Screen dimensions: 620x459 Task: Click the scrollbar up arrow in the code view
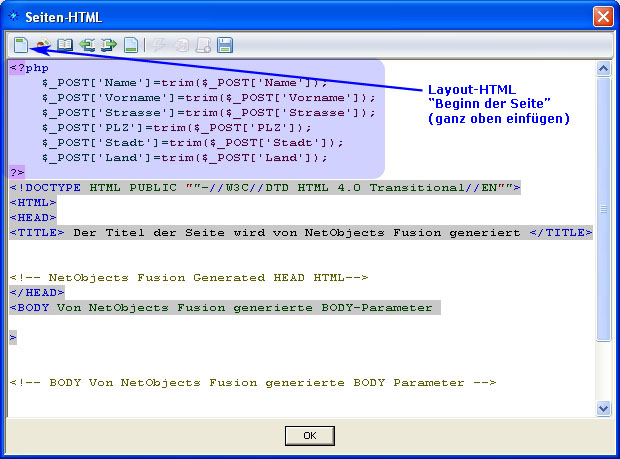[603, 69]
